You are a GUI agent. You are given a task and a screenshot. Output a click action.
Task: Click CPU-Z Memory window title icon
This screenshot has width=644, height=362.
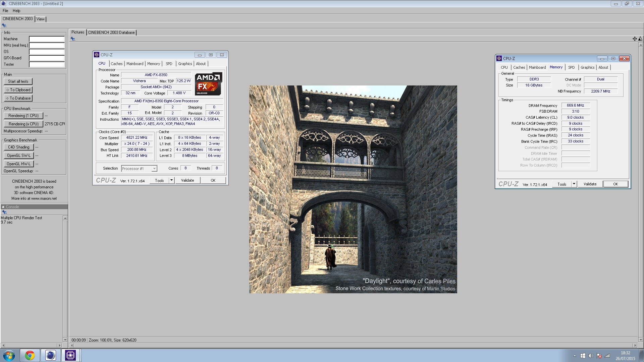[499, 58]
